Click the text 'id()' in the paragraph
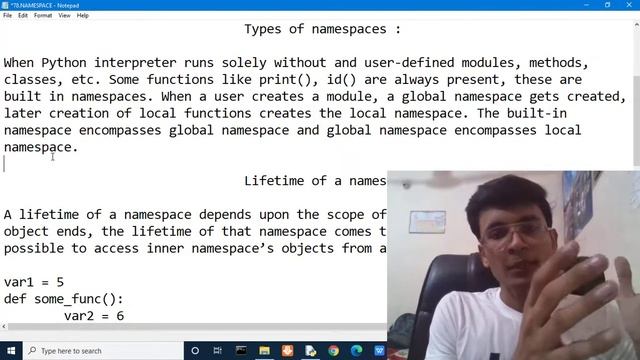The height and width of the screenshot is (360, 640). coord(341,80)
